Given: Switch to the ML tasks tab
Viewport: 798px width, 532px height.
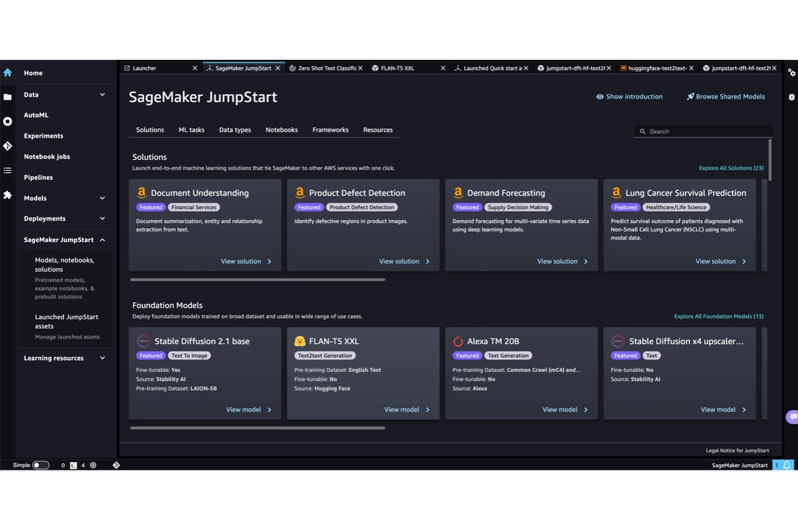Looking at the screenshot, I should (x=191, y=130).
